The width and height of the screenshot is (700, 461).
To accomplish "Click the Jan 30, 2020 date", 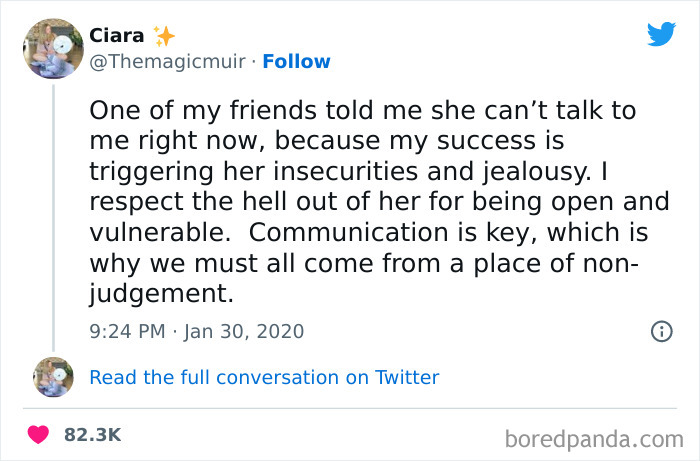I will click(x=245, y=331).
